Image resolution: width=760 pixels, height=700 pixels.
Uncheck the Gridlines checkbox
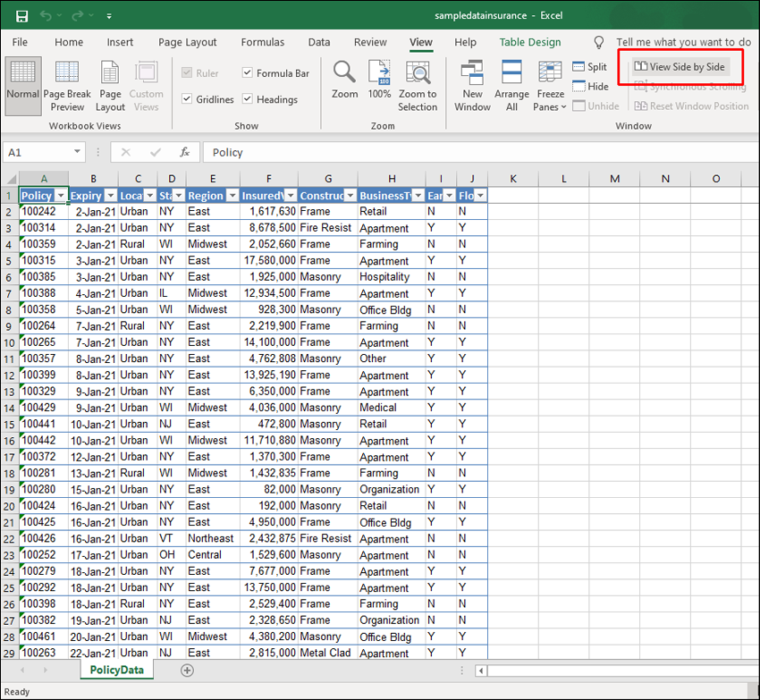187,99
